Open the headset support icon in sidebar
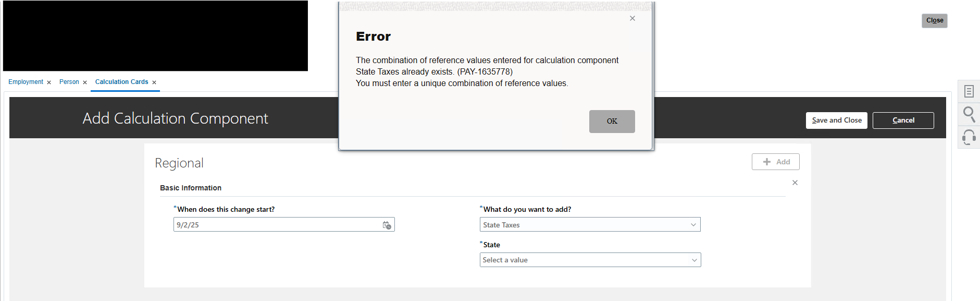980x301 pixels. point(969,137)
